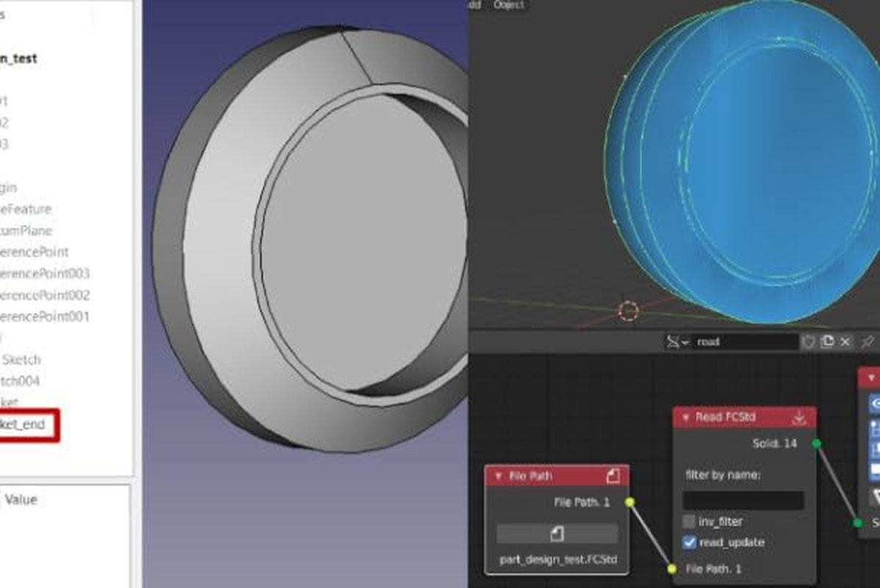Unlink the road node tree via X icon
Screen dimensions: 880x588
(x=845, y=342)
